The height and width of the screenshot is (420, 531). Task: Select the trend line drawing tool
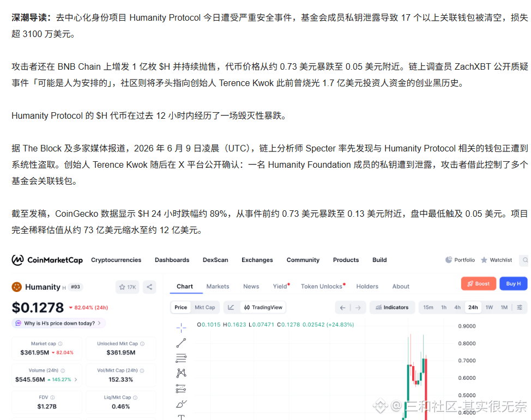click(181, 343)
